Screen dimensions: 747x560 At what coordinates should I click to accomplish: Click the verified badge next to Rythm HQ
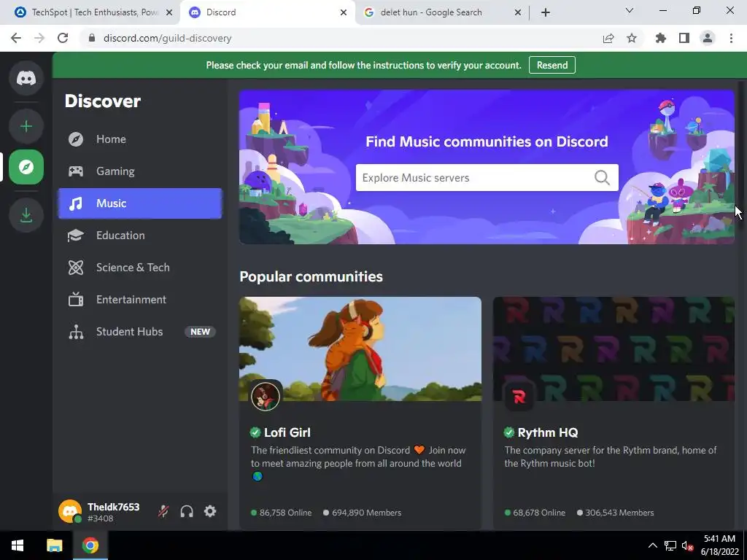point(508,432)
